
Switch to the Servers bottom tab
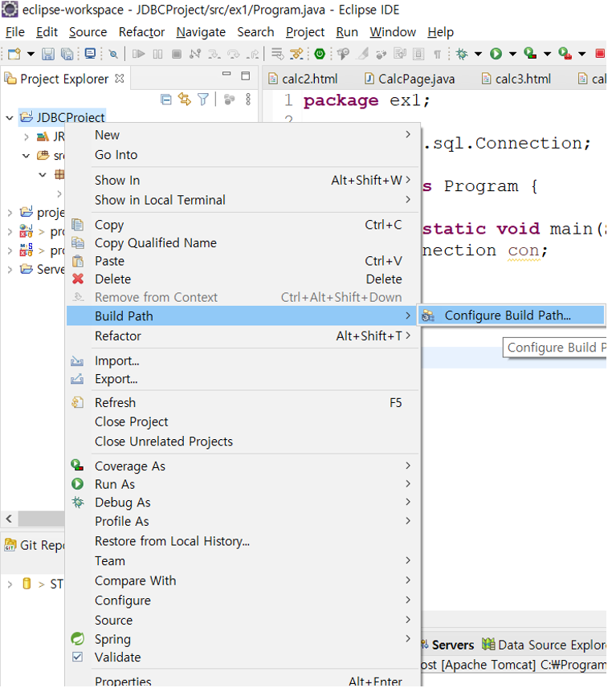coord(449,645)
